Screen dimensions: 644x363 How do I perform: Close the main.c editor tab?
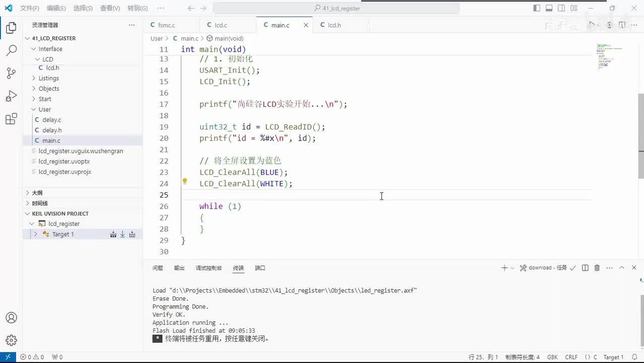click(305, 25)
